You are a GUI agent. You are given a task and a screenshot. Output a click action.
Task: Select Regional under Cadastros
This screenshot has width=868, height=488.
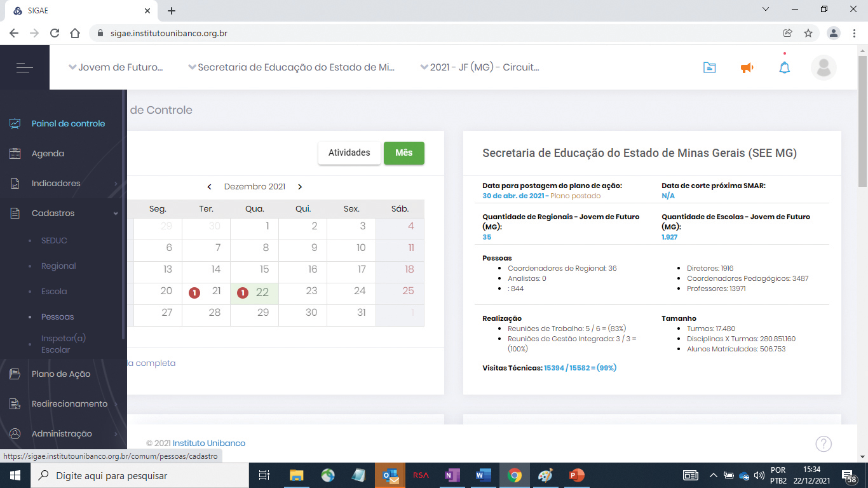58,266
